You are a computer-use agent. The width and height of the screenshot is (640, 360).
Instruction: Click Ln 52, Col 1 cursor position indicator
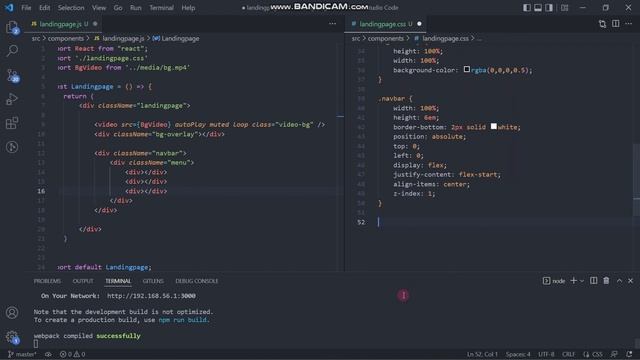[482, 354]
